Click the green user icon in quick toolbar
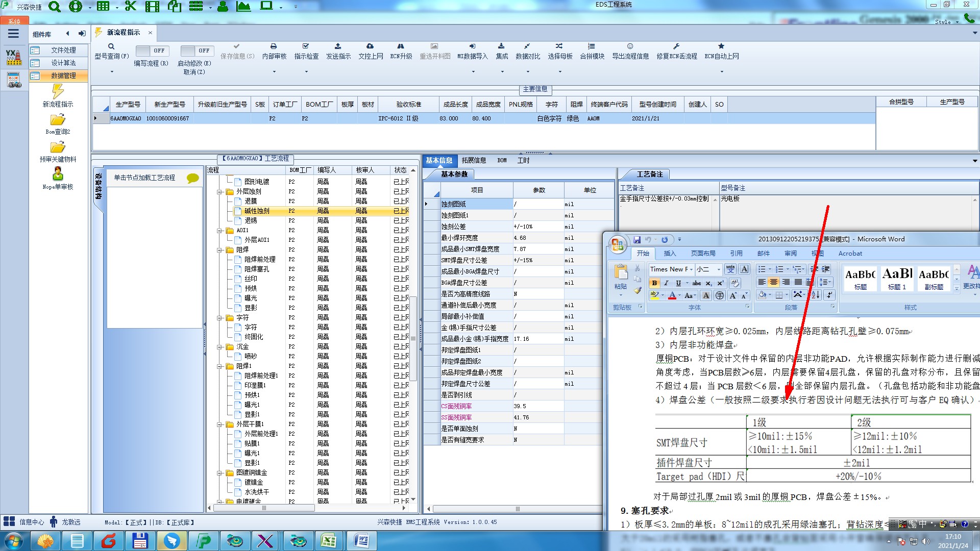Screen dimensions: 980x551 223,7
